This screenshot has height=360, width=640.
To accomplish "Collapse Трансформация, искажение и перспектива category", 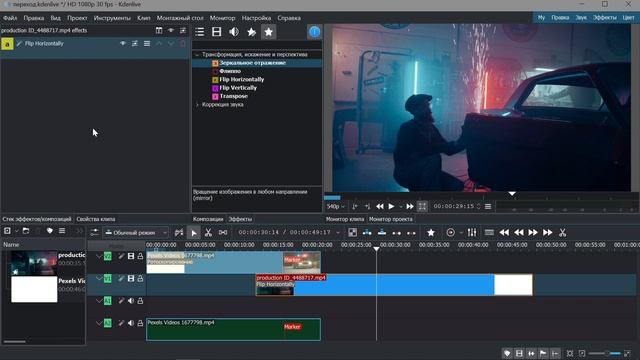I will (x=197, y=54).
